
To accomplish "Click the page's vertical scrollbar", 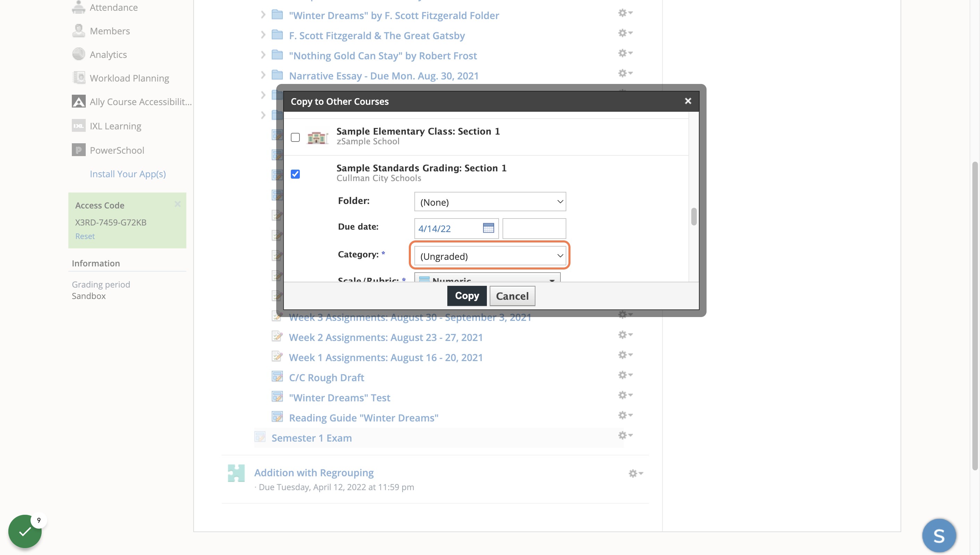I will click(975, 316).
